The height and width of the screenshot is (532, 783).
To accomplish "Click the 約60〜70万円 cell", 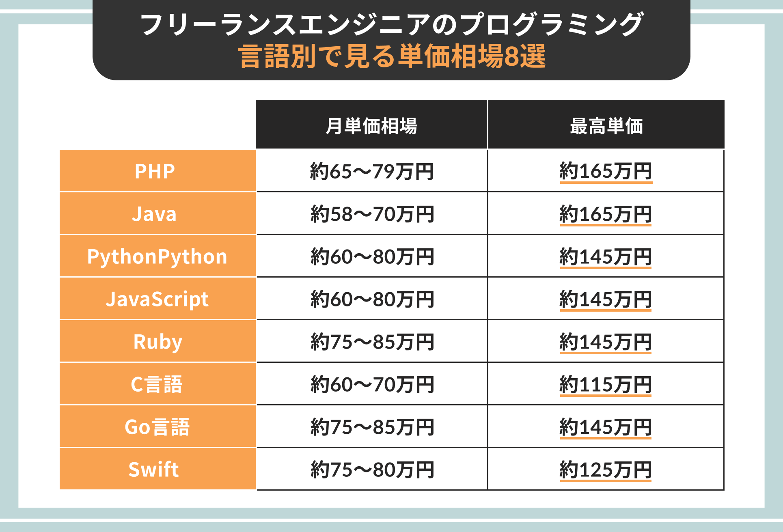I will pyautogui.click(x=372, y=384).
